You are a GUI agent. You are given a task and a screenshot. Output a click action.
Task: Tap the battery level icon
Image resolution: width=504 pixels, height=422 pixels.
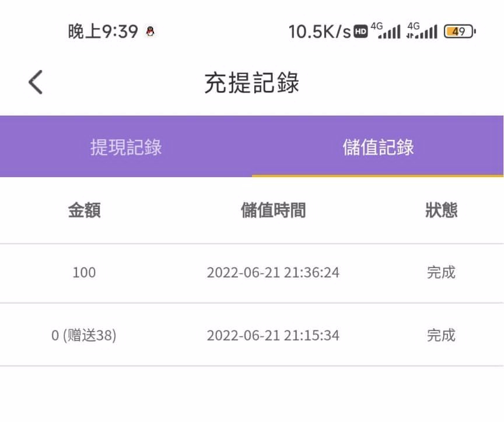coord(460,31)
